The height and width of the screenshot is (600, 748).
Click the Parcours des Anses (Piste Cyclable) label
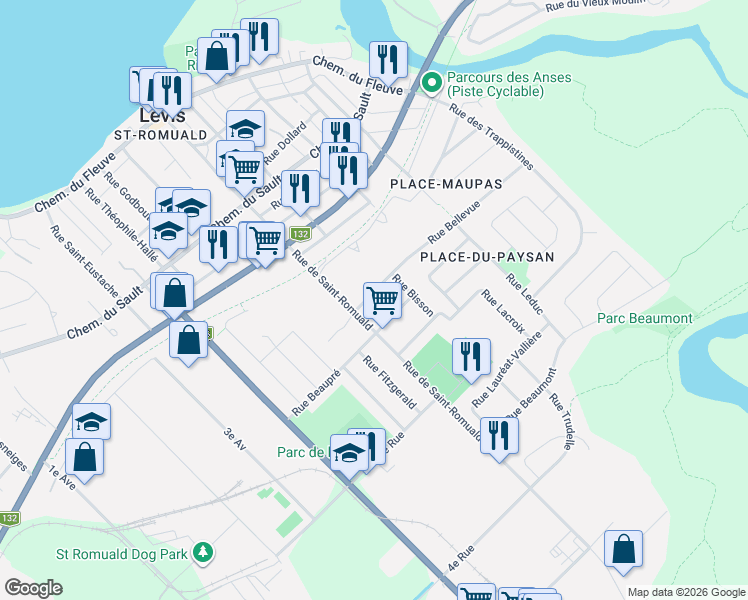(509, 84)
